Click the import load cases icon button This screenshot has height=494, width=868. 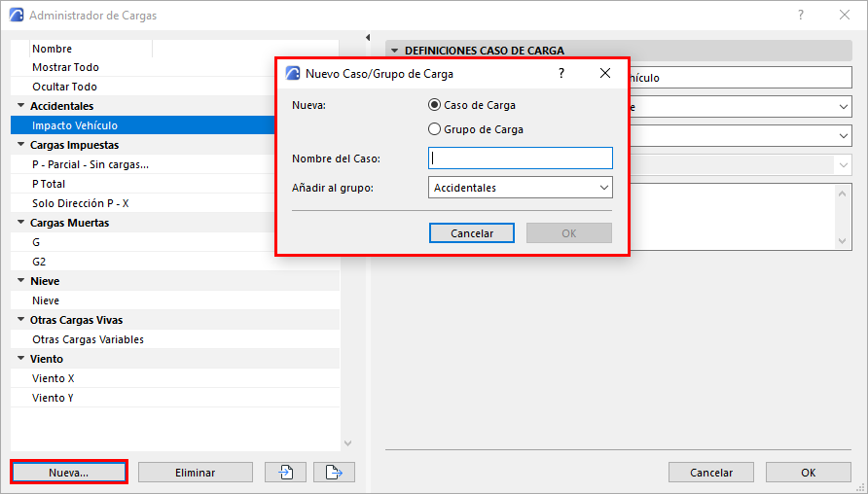[x=285, y=473]
